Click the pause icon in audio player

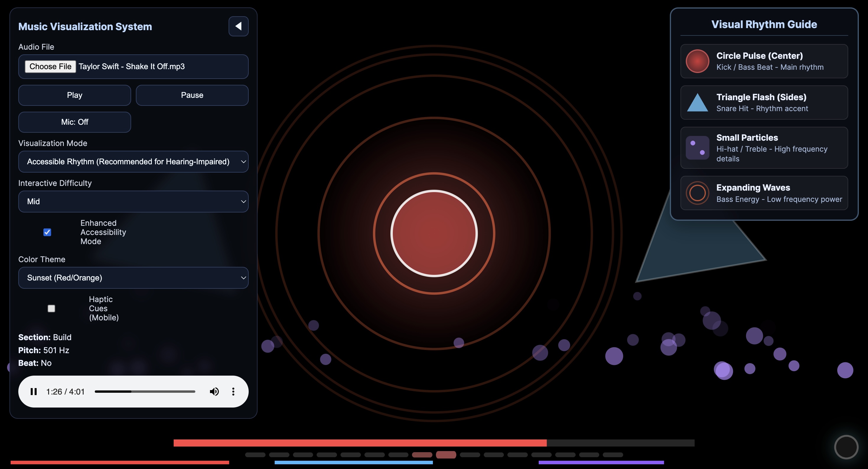[x=34, y=392]
